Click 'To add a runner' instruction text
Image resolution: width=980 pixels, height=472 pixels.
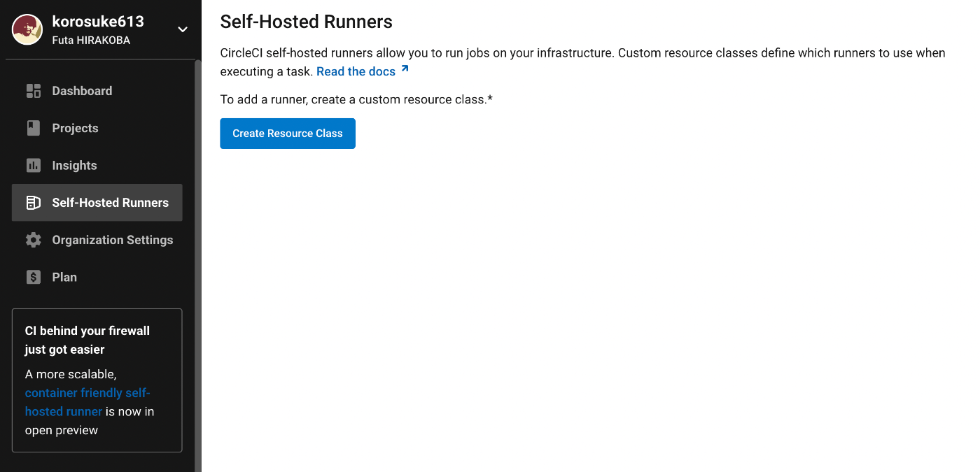click(x=356, y=99)
